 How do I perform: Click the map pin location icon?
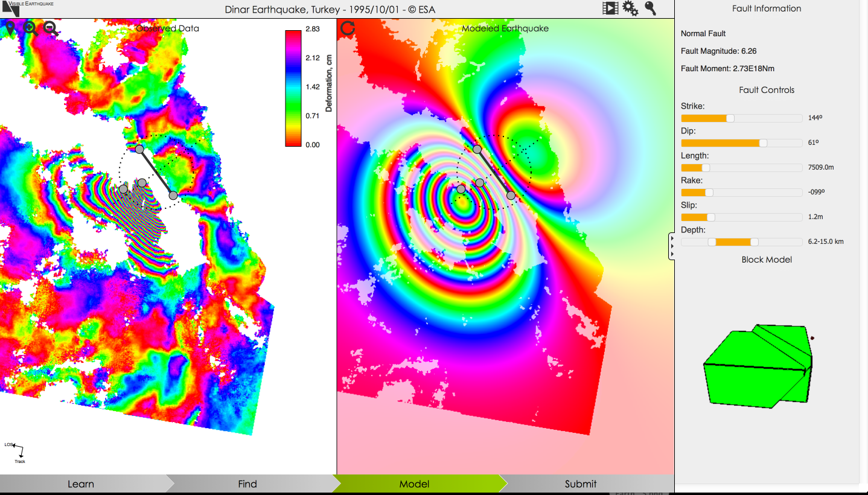[x=10, y=28]
